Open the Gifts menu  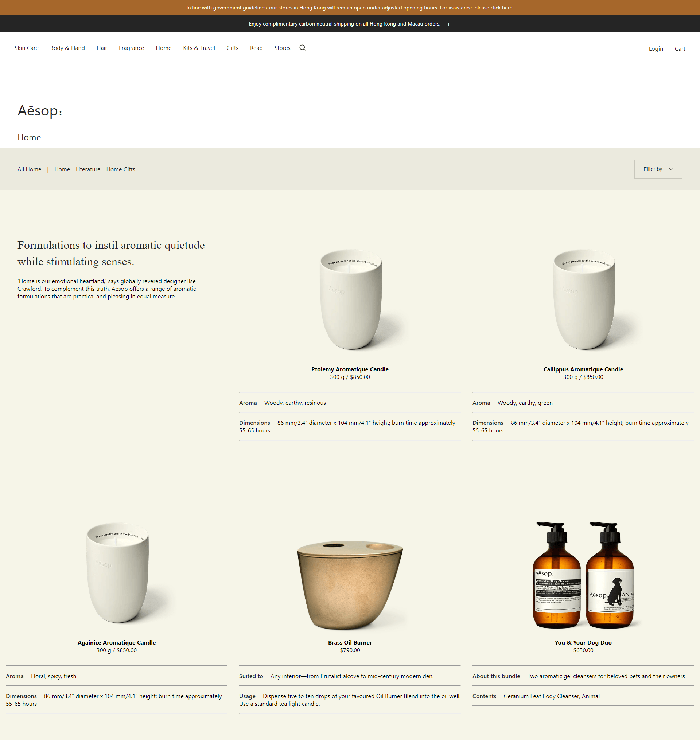(x=233, y=48)
